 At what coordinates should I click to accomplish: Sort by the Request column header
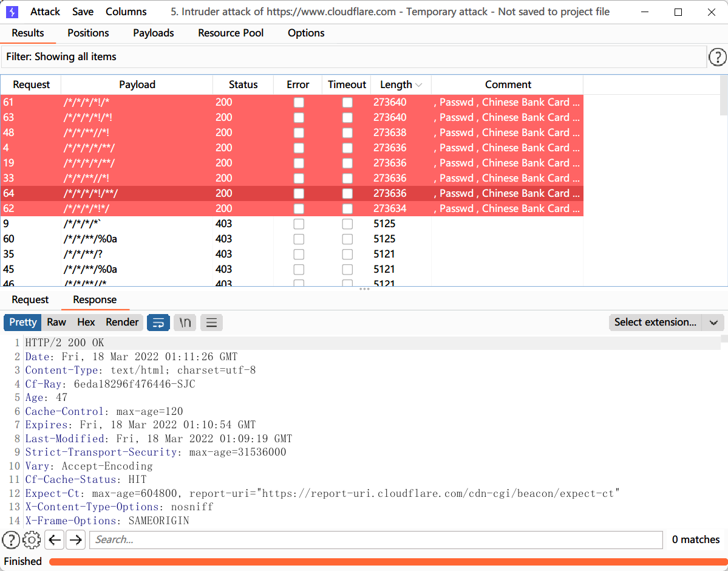31,84
